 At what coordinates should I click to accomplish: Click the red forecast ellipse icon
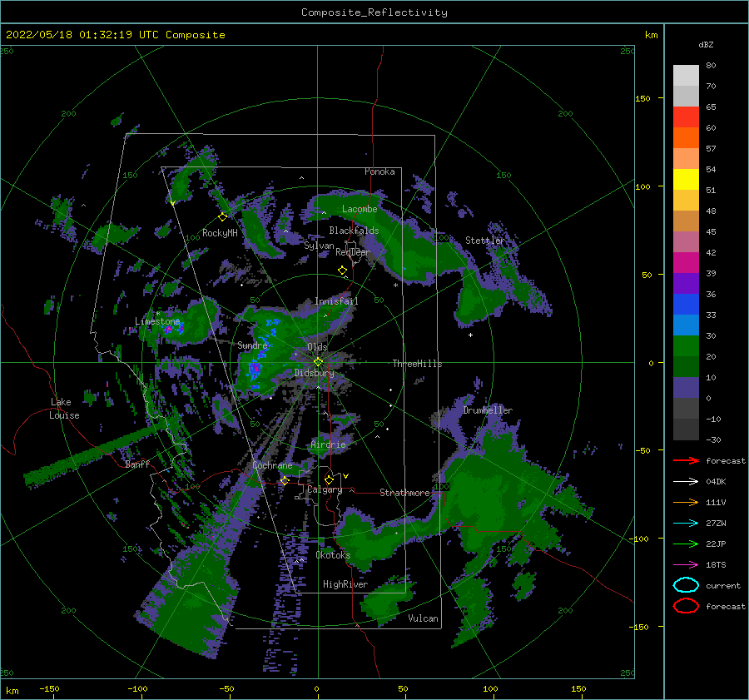click(686, 606)
